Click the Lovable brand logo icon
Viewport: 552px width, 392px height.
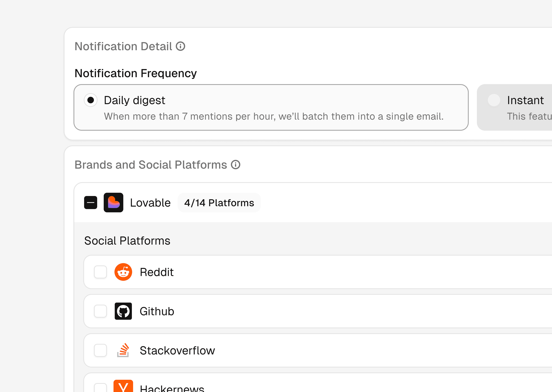[x=114, y=203]
